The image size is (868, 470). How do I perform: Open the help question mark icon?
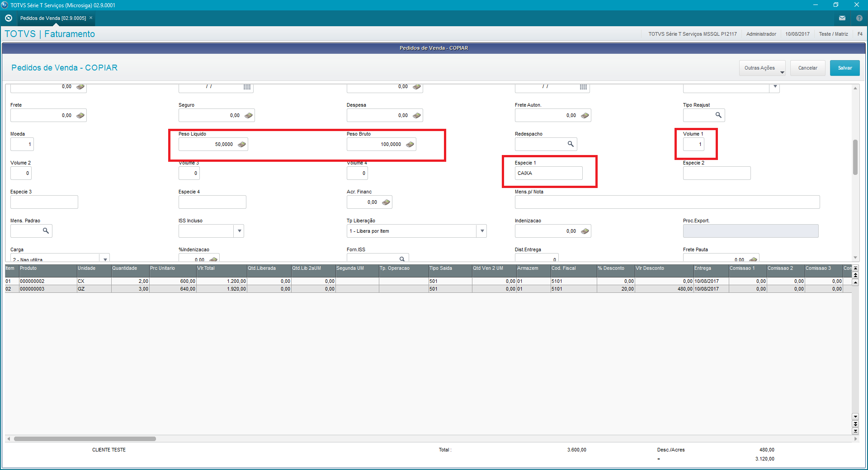(859, 18)
